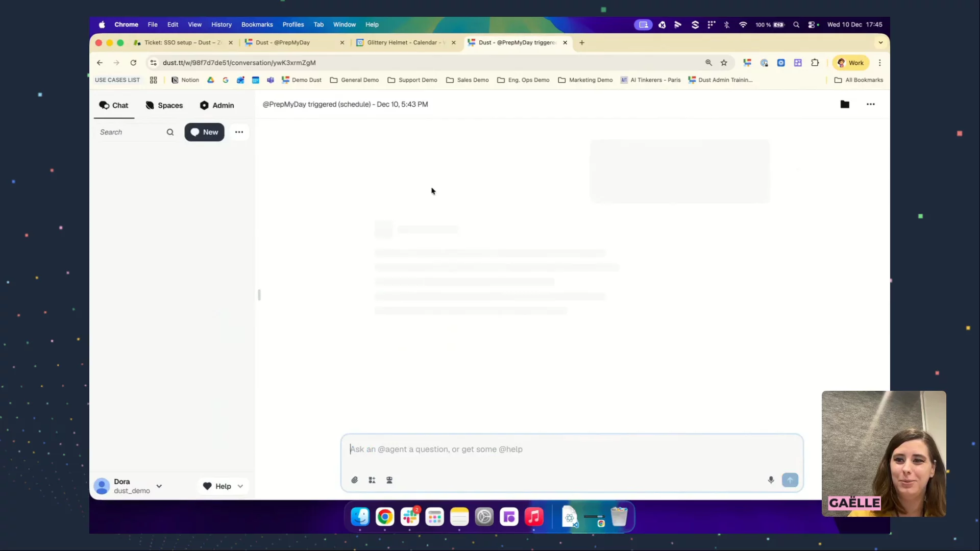
Task: Open Slack from the dock
Action: coord(410,517)
